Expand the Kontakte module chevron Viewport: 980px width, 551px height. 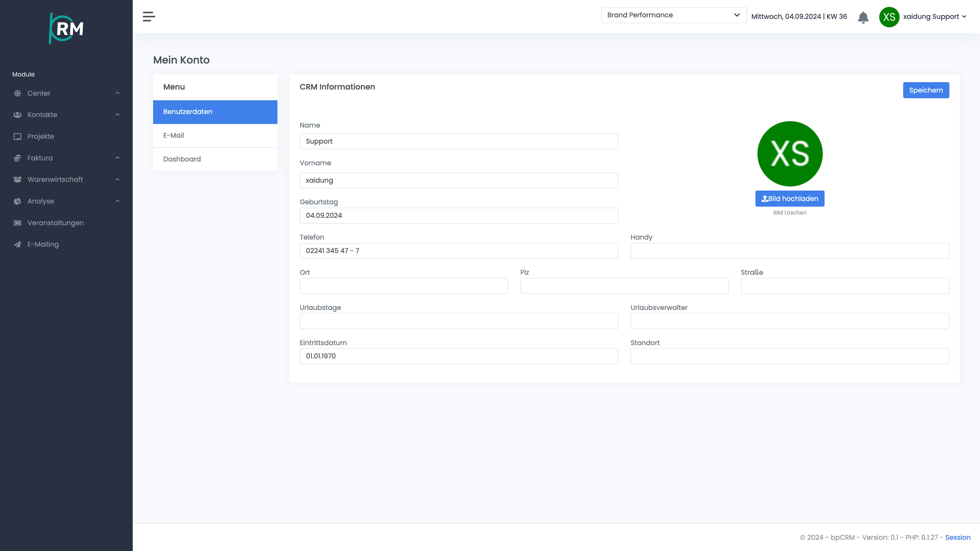pos(118,115)
